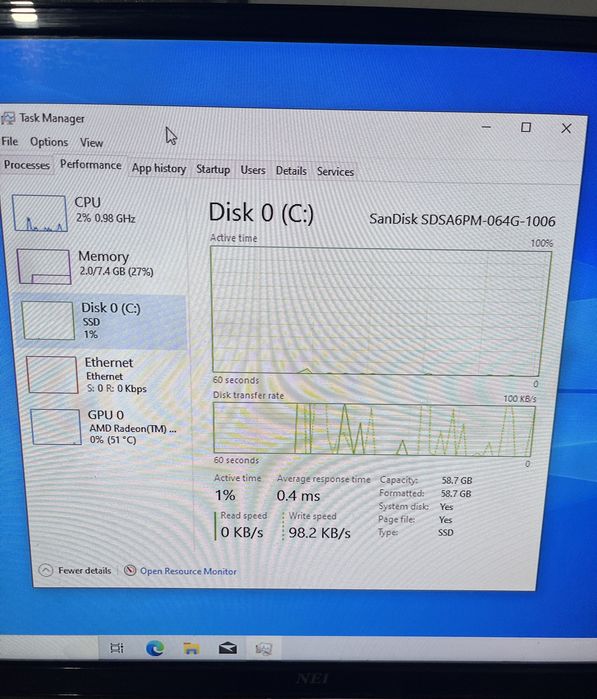Switch to the Processes tab
The image size is (597, 699).
click(x=27, y=164)
